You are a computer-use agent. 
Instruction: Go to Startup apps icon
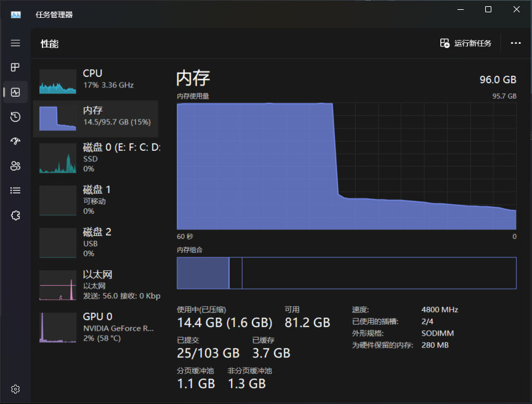pos(15,141)
